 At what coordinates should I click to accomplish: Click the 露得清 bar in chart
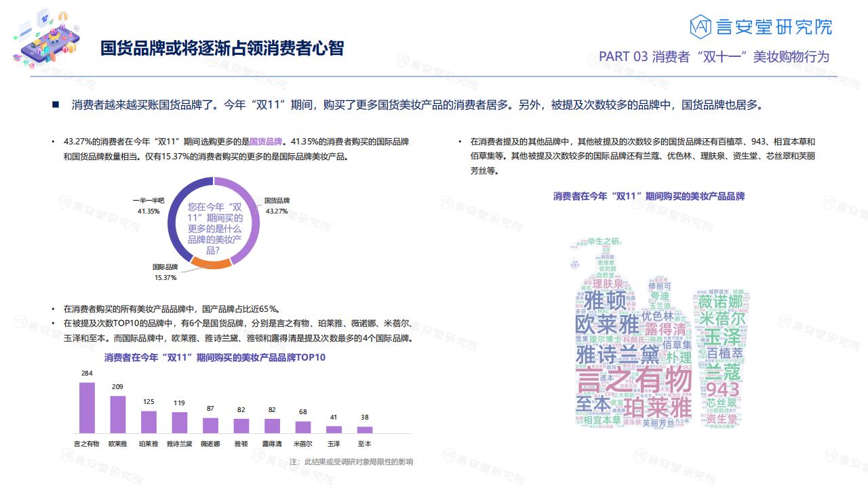pos(272,425)
